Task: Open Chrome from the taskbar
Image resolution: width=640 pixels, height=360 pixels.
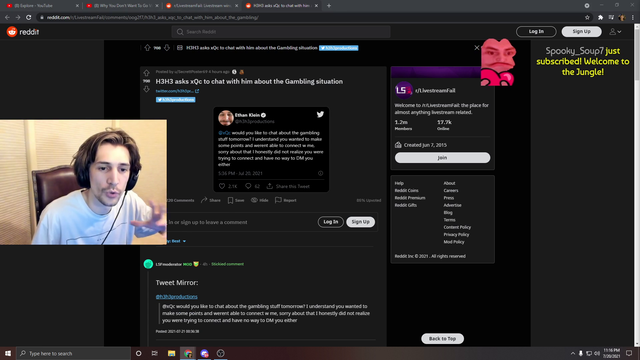Action: 188,353
